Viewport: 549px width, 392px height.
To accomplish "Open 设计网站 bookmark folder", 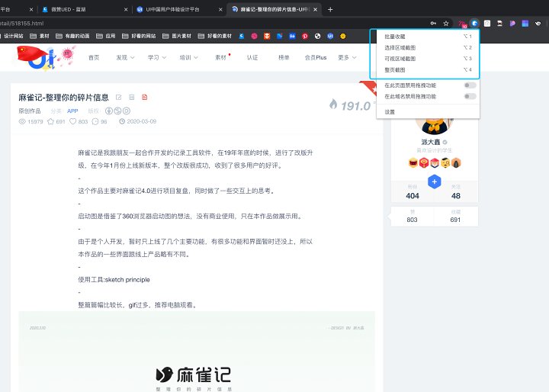I will 11,36.
